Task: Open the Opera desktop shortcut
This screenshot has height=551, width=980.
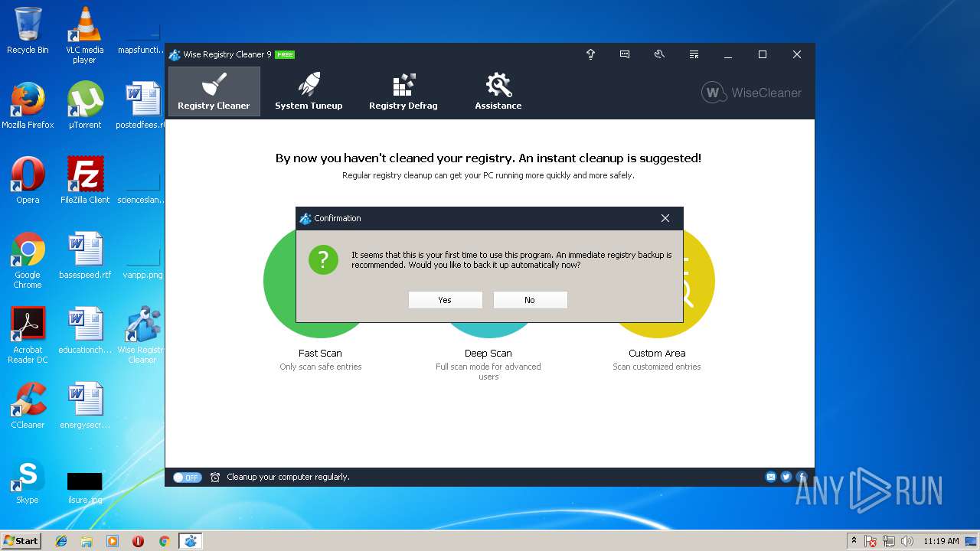Action: [x=28, y=181]
